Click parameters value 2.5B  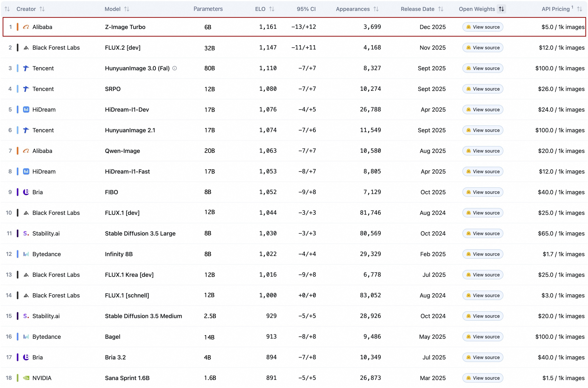[210, 316]
